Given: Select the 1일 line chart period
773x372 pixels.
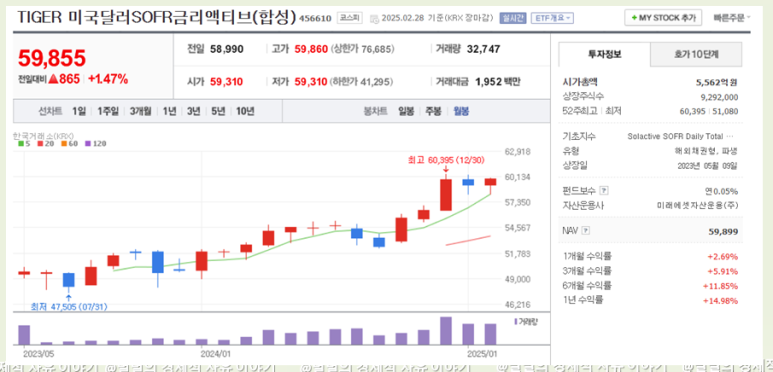Looking at the screenshot, I should tap(78, 111).
